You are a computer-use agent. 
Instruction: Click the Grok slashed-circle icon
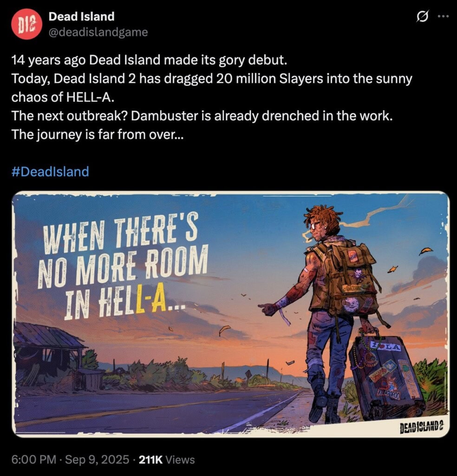coord(423,17)
